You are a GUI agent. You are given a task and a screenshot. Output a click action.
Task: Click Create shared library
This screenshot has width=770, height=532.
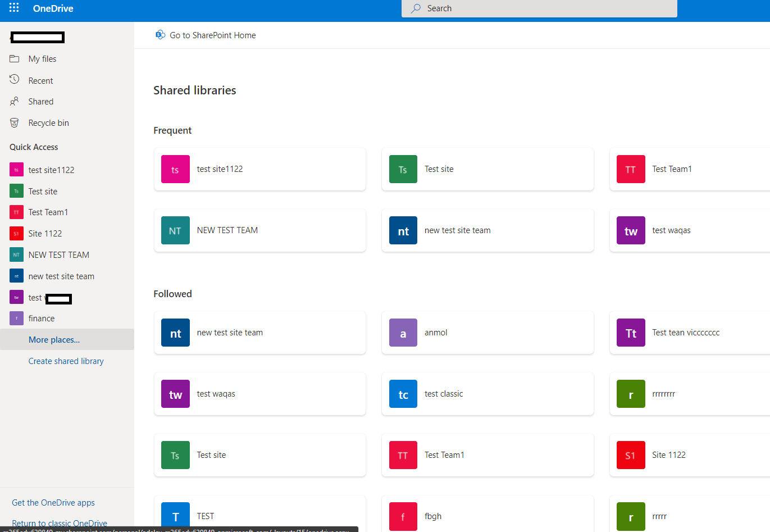[66, 361]
